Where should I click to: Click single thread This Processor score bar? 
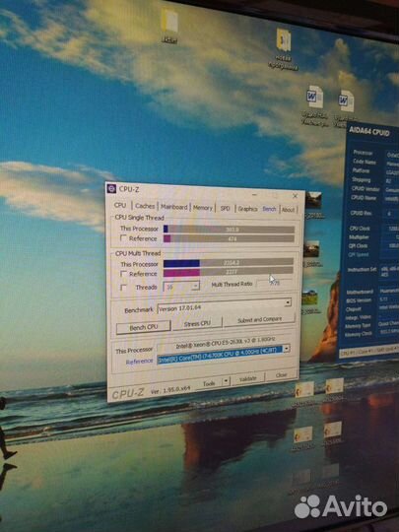(x=229, y=230)
